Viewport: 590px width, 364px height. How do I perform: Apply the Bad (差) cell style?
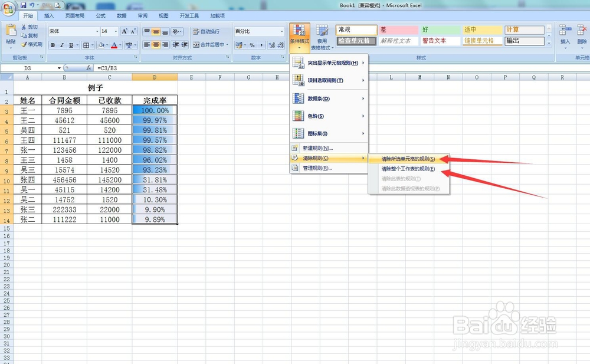(x=398, y=29)
